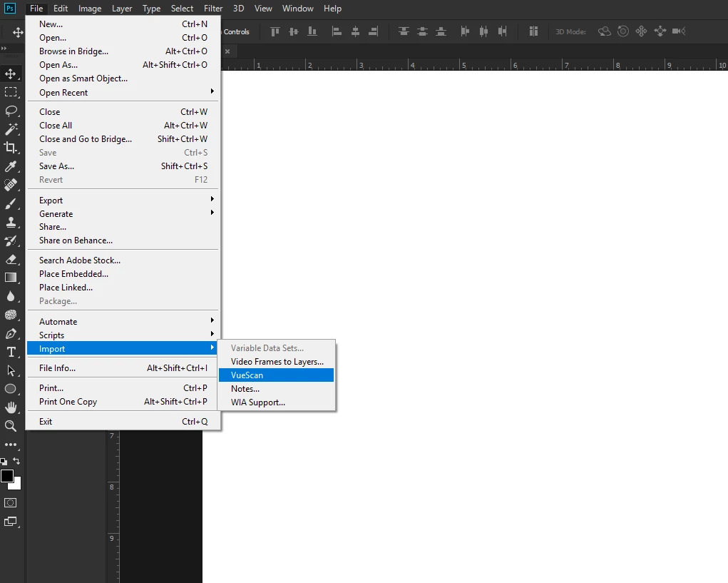Open the Filter menu

(213, 9)
